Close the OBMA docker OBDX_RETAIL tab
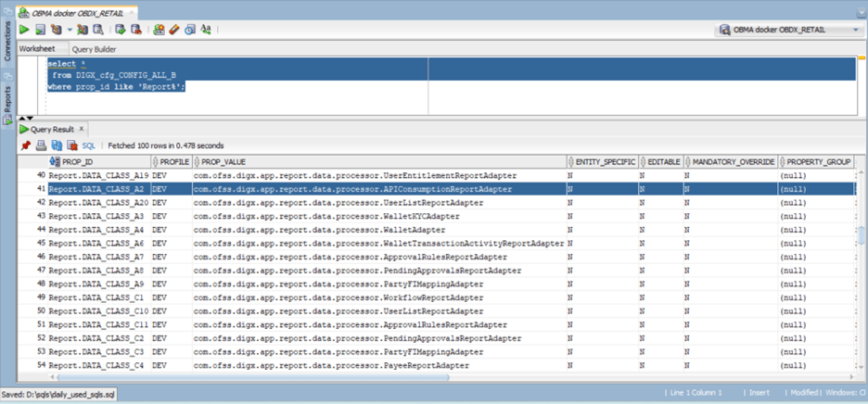The width and height of the screenshot is (868, 404). click(x=133, y=13)
